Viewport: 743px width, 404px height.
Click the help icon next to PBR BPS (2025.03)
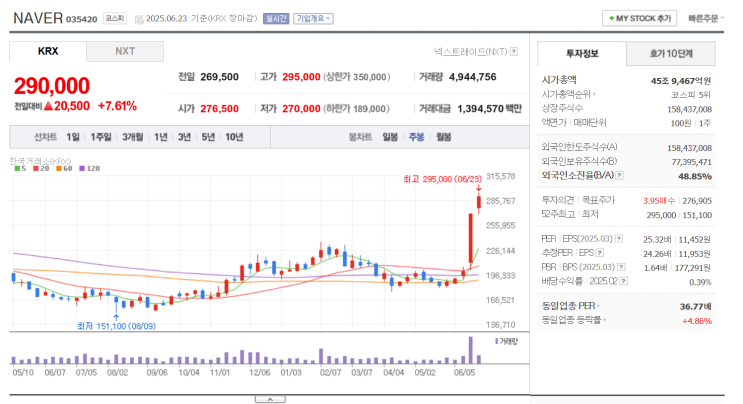621,267
